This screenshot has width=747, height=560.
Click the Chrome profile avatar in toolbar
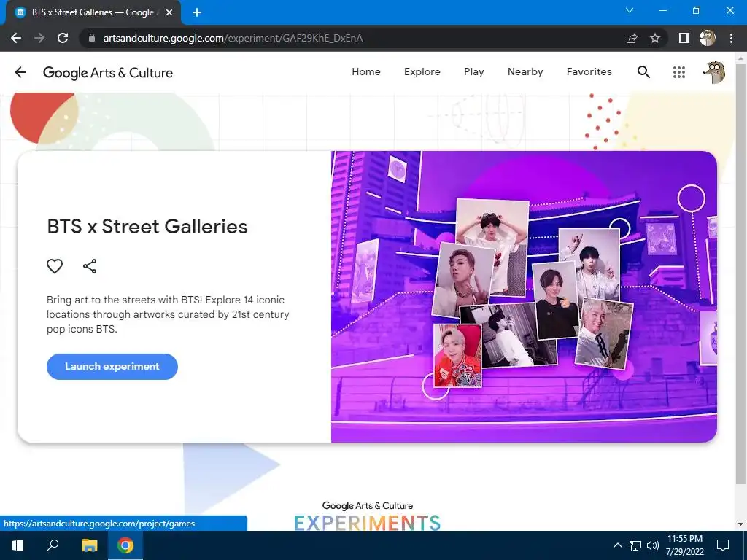[708, 38]
